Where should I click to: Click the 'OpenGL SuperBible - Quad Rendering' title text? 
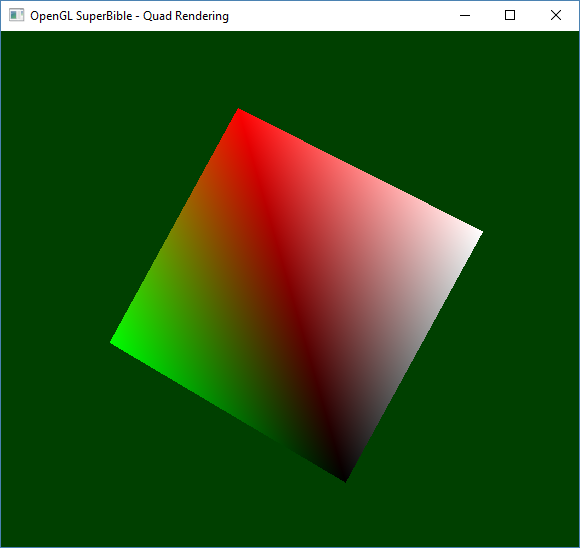point(129,16)
